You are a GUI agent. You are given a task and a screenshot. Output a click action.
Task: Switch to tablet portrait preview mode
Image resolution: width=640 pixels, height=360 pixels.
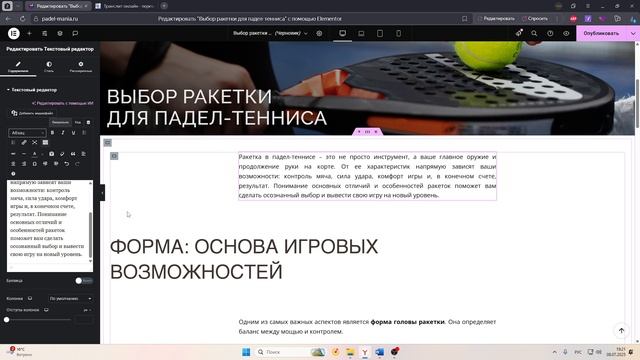pos(380,33)
